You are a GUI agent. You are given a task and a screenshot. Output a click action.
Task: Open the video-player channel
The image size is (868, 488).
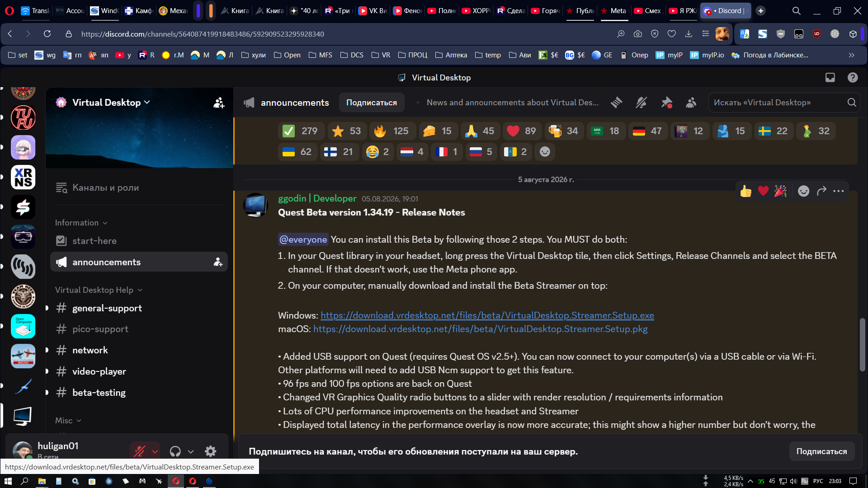pyautogui.click(x=139, y=371)
